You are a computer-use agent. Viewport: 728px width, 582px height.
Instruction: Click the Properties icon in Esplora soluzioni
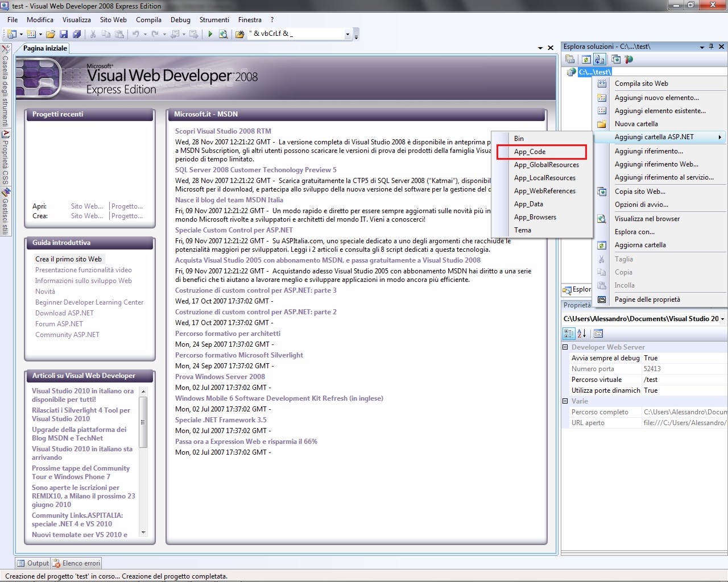[570, 59]
